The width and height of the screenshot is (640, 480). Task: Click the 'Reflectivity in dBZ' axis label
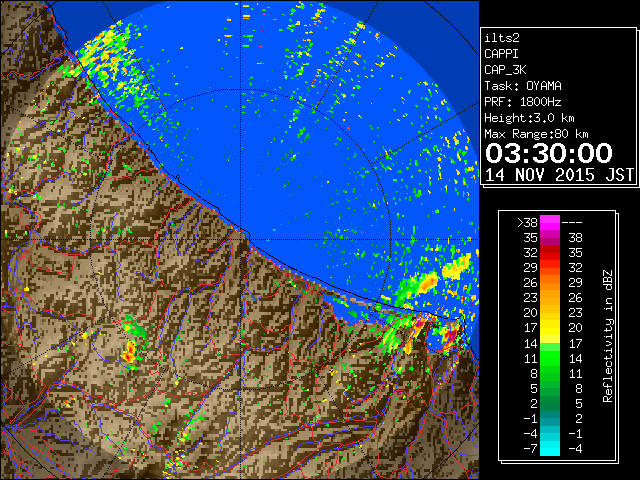(608, 336)
